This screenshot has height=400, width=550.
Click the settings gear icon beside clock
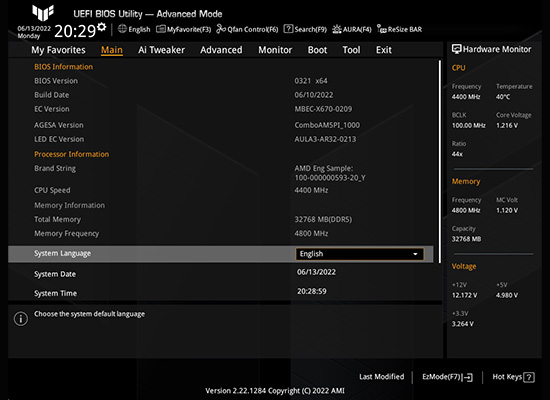click(x=102, y=27)
